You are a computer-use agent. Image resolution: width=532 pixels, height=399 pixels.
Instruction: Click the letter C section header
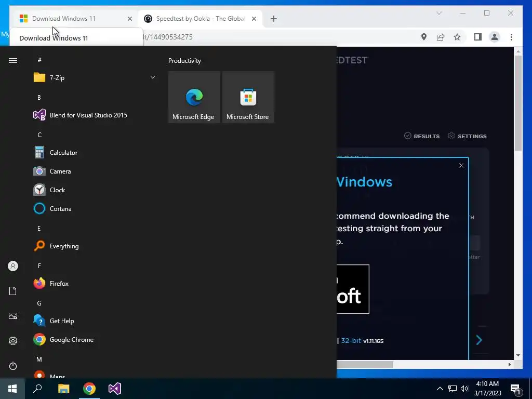click(x=39, y=135)
